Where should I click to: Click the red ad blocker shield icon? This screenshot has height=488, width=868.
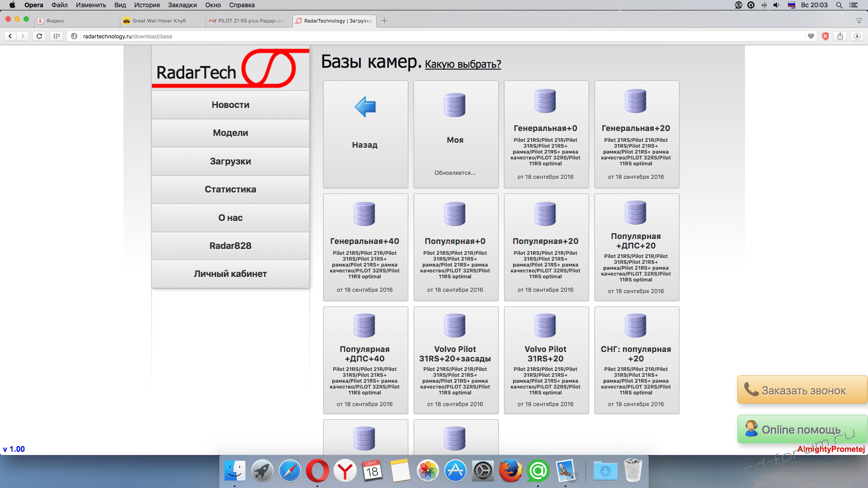(825, 36)
